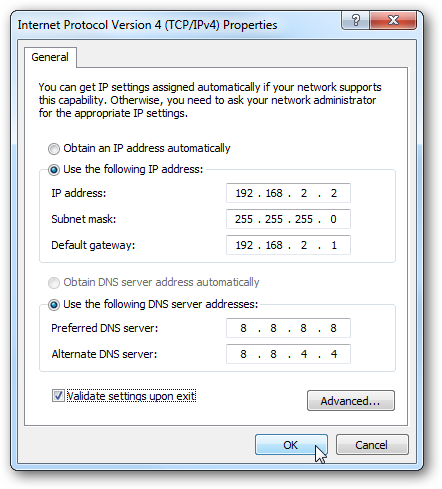Click the third octet of Alternate DNS

(x=304, y=354)
